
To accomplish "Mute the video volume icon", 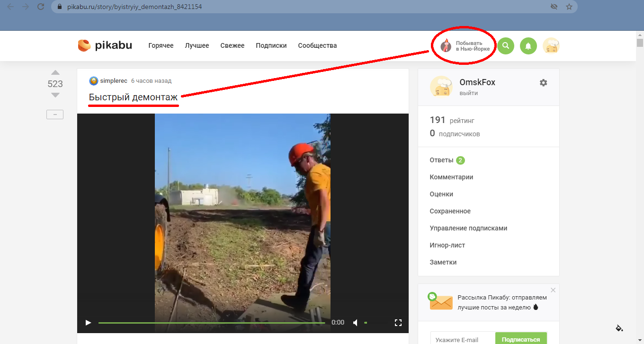I will [356, 323].
